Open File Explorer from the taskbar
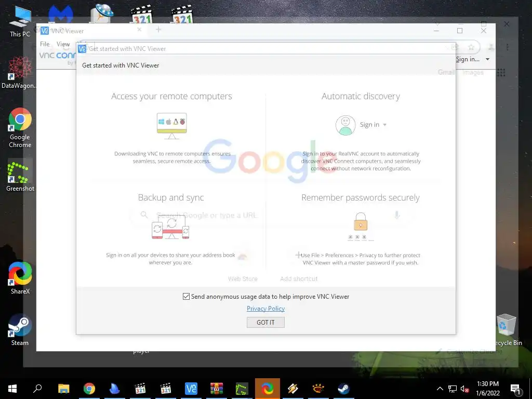This screenshot has width=532, height=399. (x=63, y=389)
